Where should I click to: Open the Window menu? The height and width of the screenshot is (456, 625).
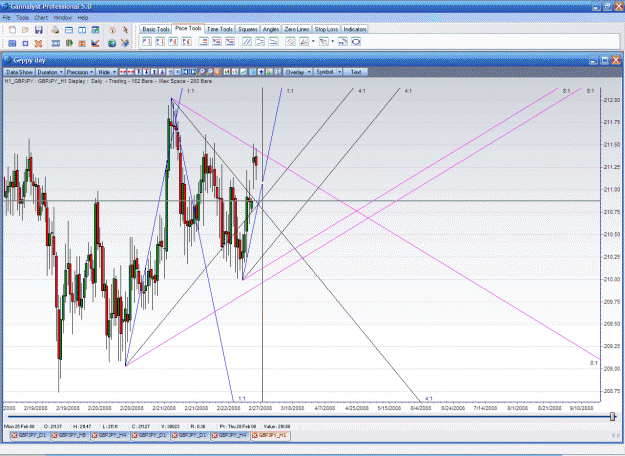point(63,18)
